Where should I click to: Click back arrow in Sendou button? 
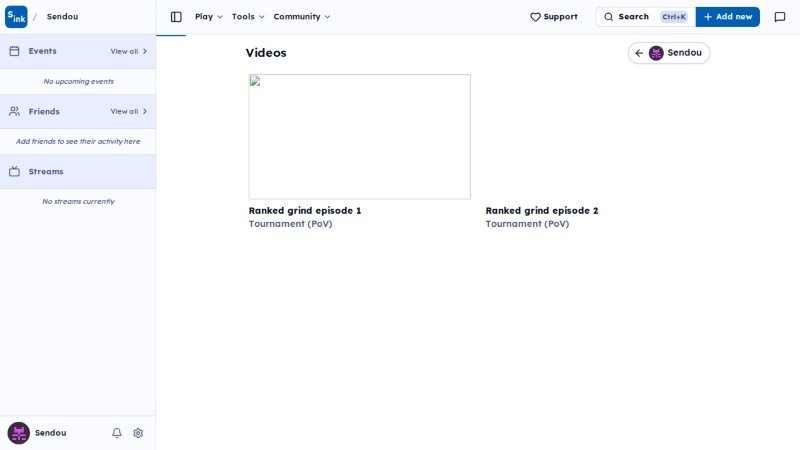coord(639,53)
